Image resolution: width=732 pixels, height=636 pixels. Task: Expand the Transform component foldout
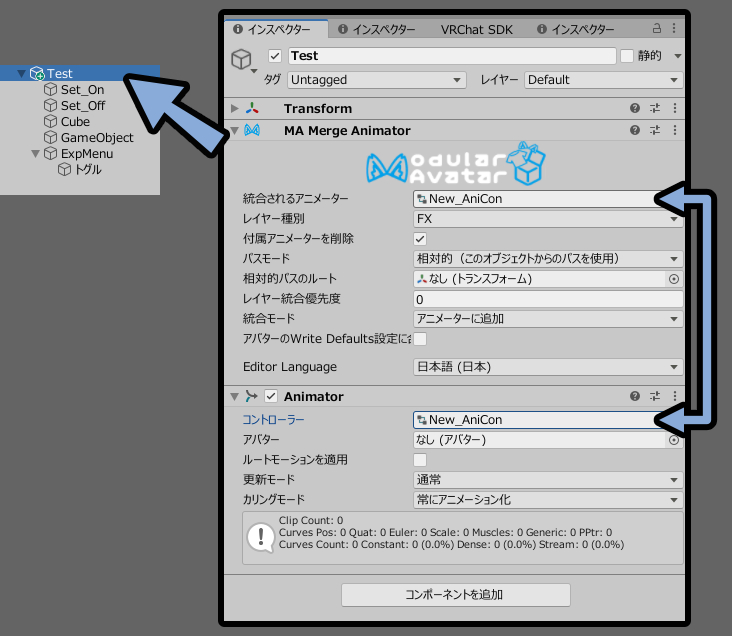tap(234, 108)
